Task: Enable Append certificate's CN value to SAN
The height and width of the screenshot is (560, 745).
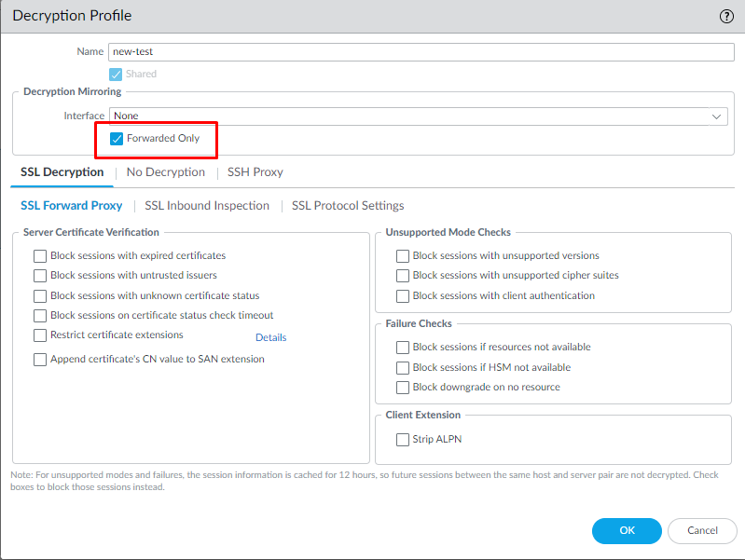Action: [40, 360]
